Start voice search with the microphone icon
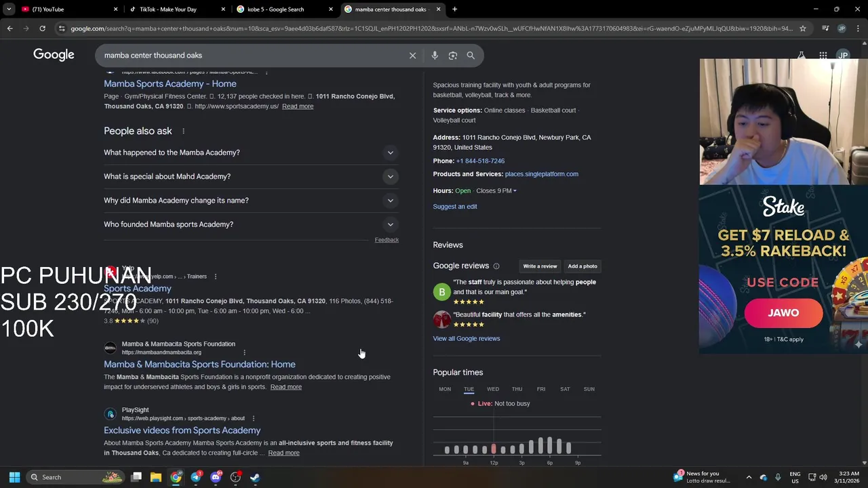This screenshot has width=868, height=488. coord(435,56)
